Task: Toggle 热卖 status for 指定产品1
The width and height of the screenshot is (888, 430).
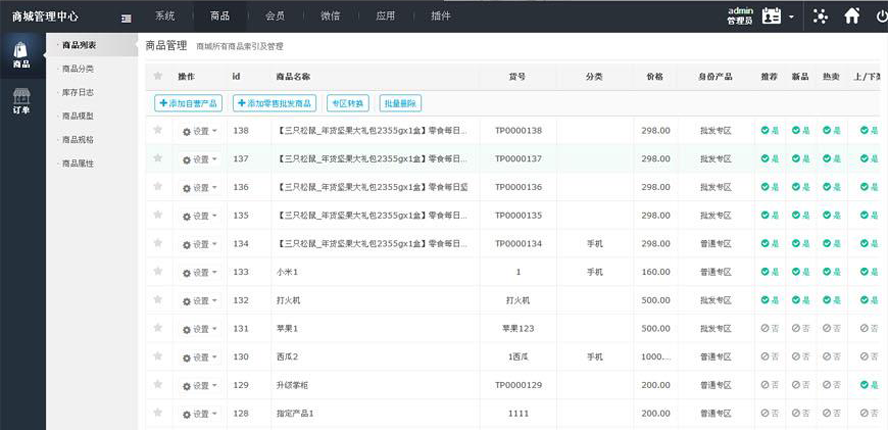Action: click(831, 414)
